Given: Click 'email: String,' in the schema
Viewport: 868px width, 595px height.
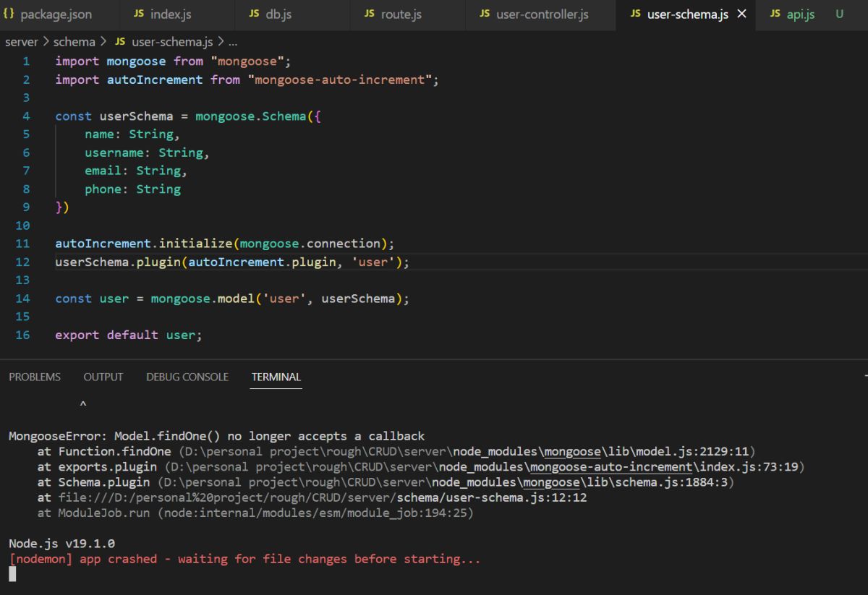Looking at the screenshot, I should pyautogui.click(x=136, y=171).
